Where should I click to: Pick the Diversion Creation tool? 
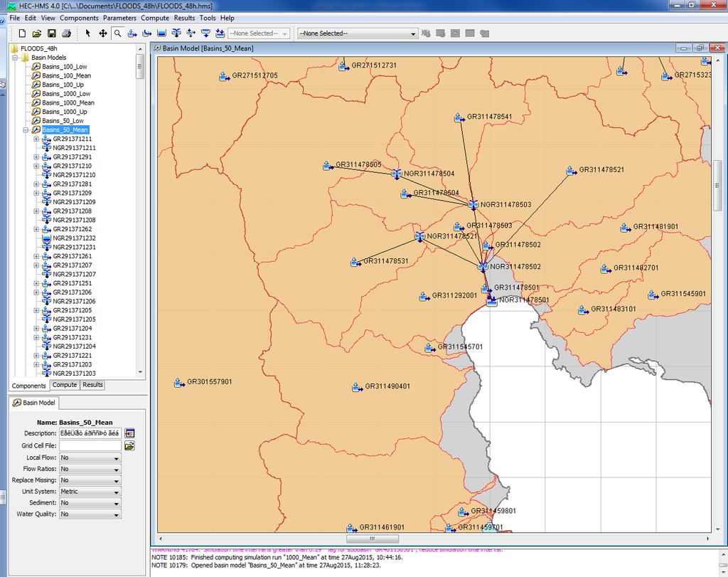[191, 33]
